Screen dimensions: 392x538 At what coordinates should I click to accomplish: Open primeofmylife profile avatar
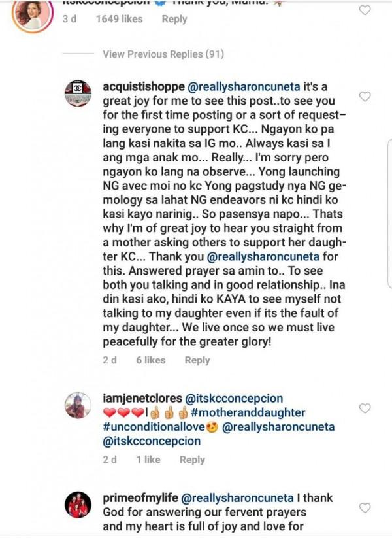coord(78,505)
